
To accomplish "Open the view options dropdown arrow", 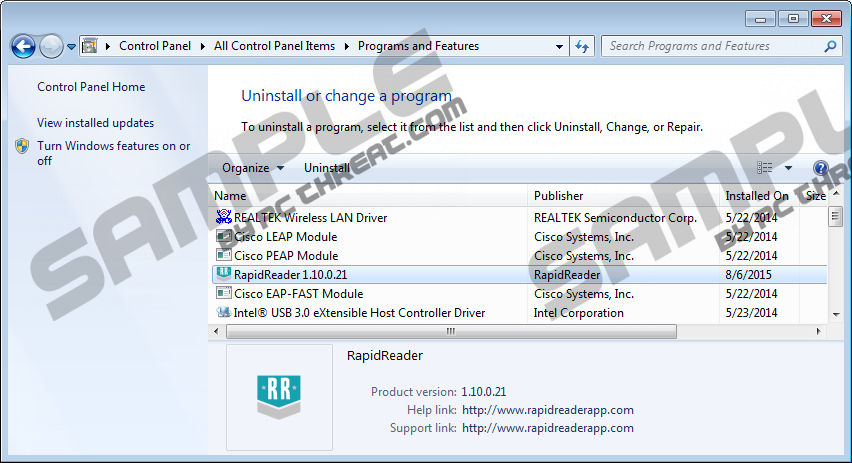I will point(788,168).
